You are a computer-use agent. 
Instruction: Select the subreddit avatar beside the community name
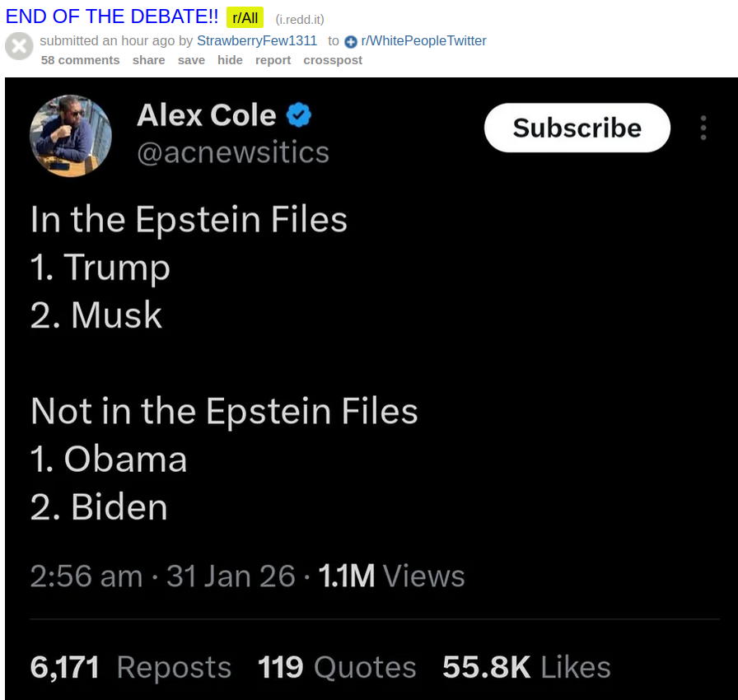(x=351, y=41)
